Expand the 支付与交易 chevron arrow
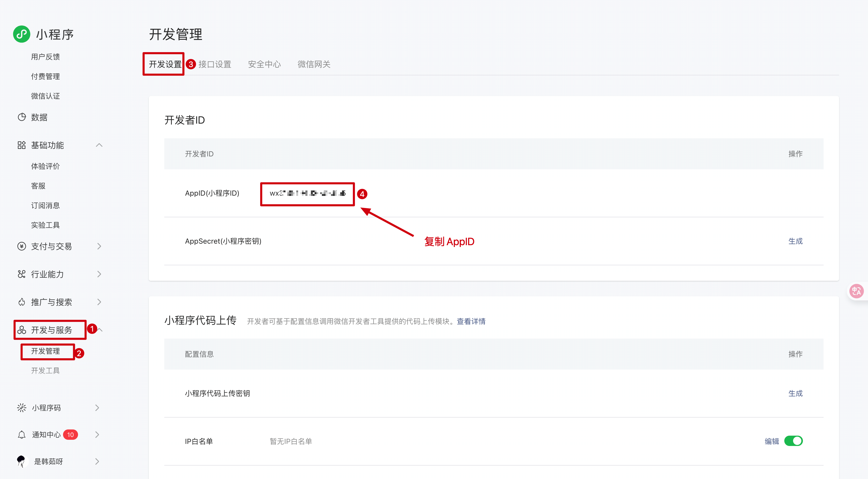868x479 pixels. pyautogui.click(x=99, y=246)
